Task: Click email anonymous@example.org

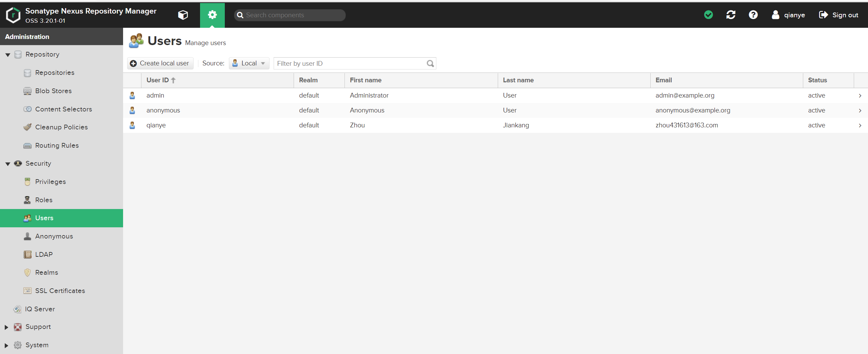Action: tap(693, 110)
